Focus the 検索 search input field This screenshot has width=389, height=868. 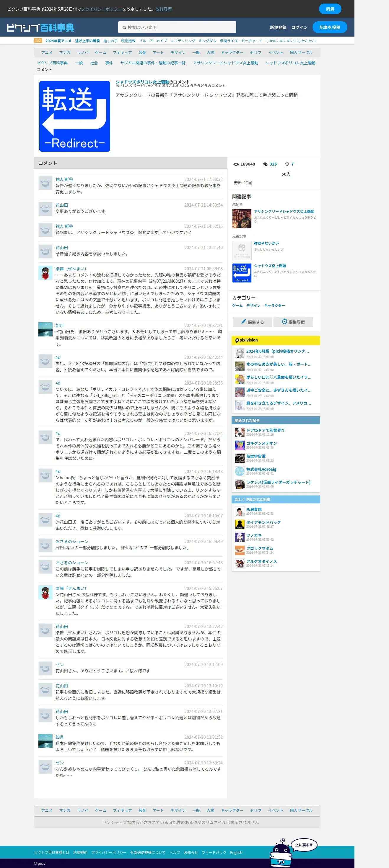(177, 27)
